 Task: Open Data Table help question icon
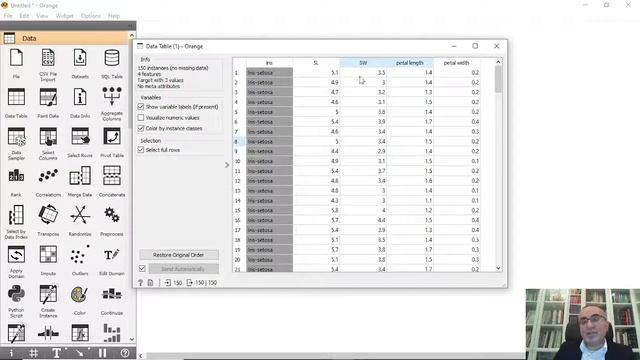pyautogui.click(x=140, y=282)
